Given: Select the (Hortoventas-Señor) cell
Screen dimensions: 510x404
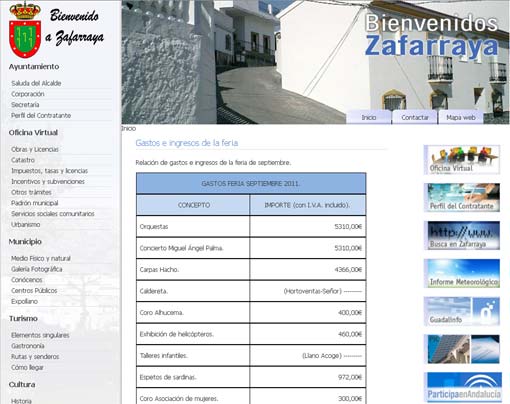Looking at the screenshot, I should point(308,291).
